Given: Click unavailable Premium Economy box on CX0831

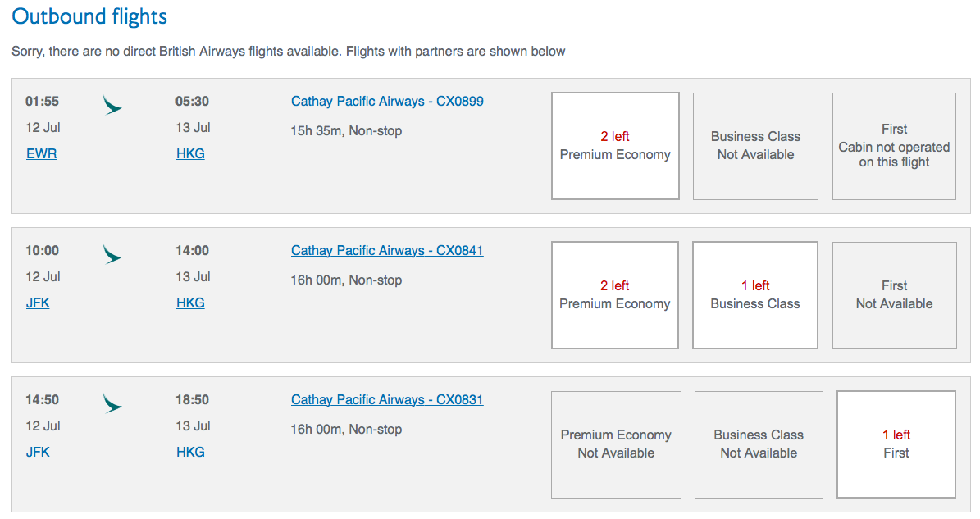Looking at the screenshot, I should tap(616, 444).
